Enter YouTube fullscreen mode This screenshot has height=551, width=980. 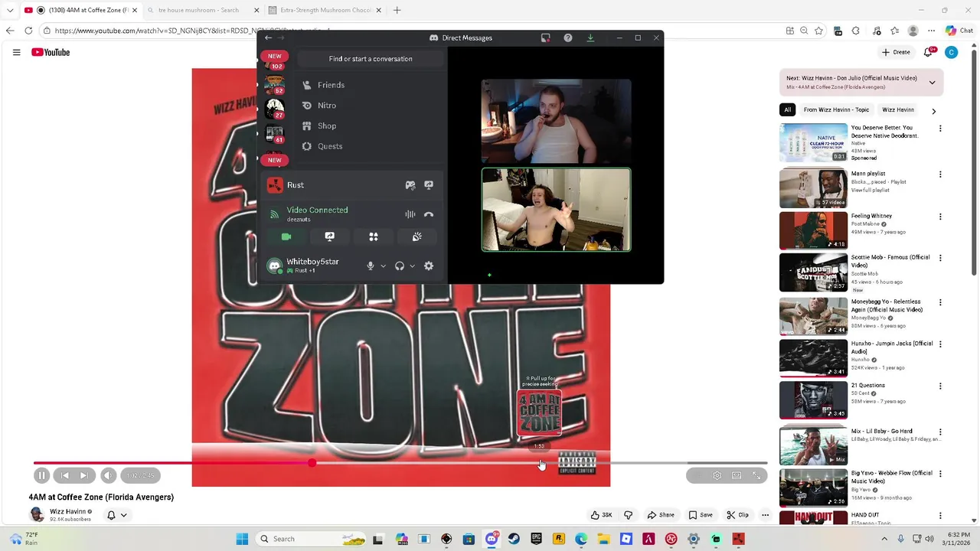click(x=756, y=475)
